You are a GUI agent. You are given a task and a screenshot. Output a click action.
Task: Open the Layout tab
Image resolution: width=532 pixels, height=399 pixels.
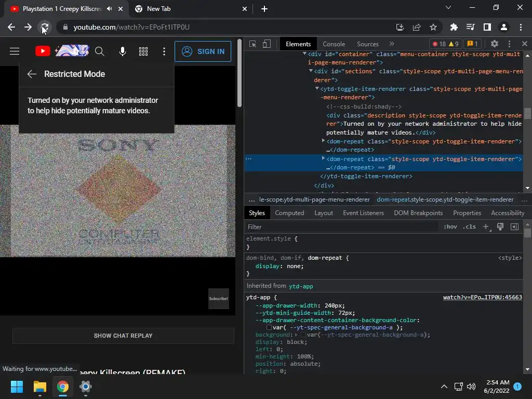click(324, 213)
